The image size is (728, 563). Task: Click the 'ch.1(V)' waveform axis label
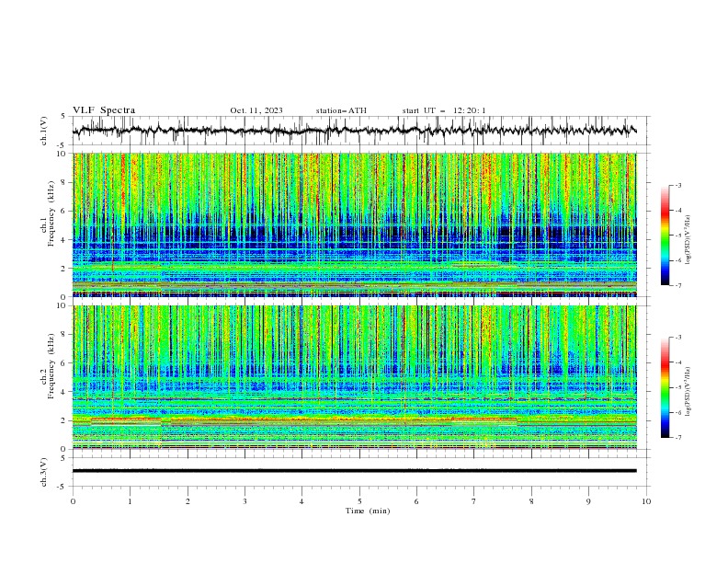[44, 131]
